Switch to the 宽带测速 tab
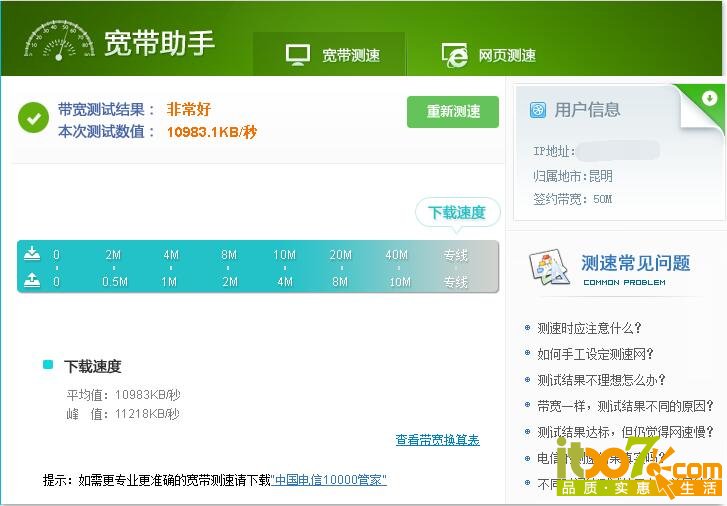This screenshot has height=506, width=727. pos(329,54)
